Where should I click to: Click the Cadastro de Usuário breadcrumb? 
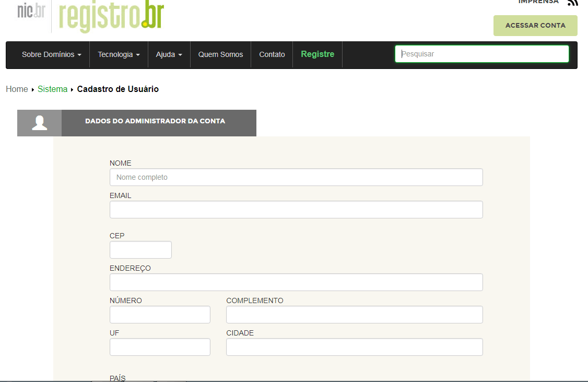(x=117, y=89)
